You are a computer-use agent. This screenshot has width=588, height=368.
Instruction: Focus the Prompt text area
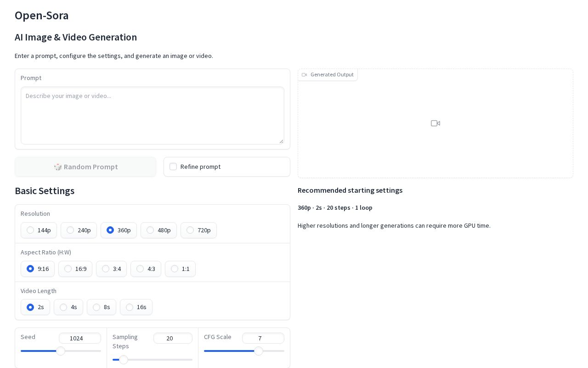[153, 115]
